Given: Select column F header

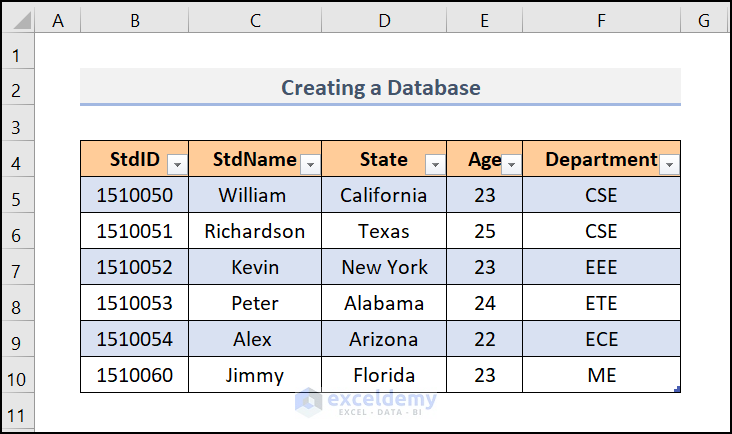Looking at the screenshot, I should click(601, 18).
